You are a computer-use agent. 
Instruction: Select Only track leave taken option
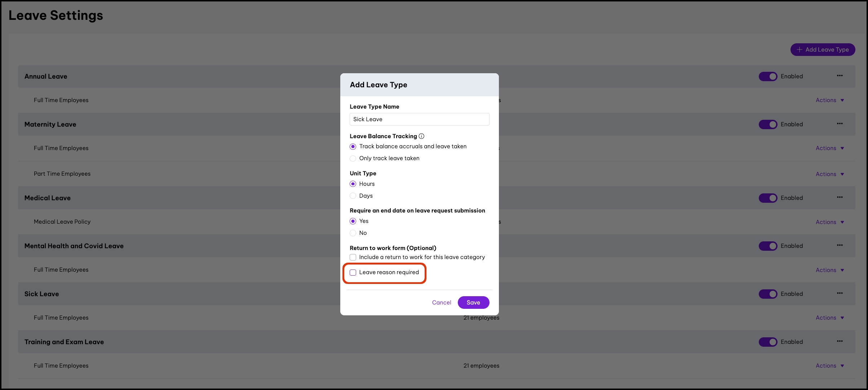click(353, 158)
